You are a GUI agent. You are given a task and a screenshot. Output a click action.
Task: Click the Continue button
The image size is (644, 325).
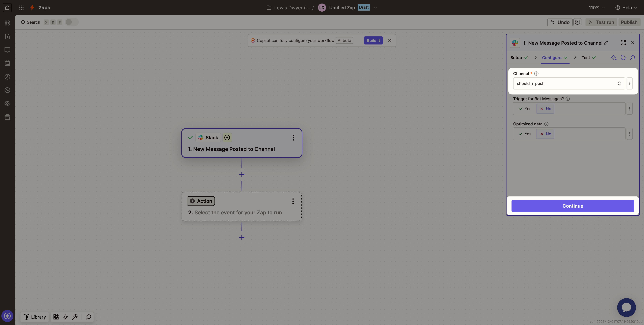click(573, 206)
